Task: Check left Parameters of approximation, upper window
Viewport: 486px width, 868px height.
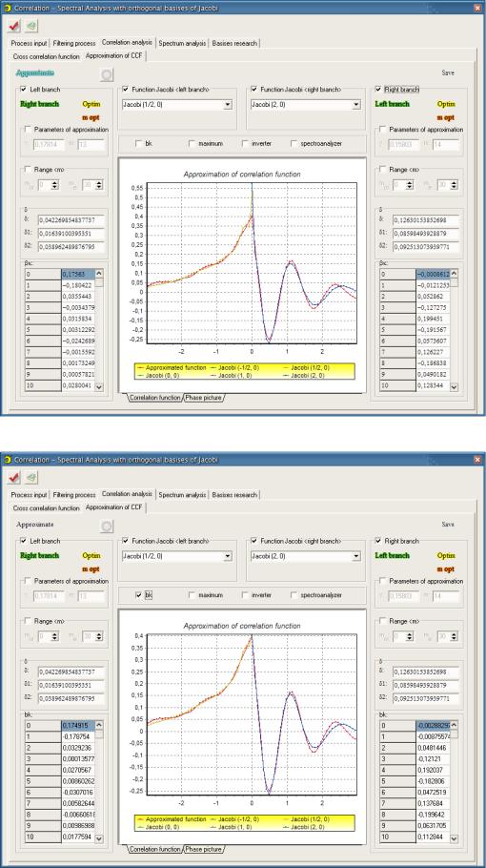Action: pyautogui.click(x=28, y=129)
